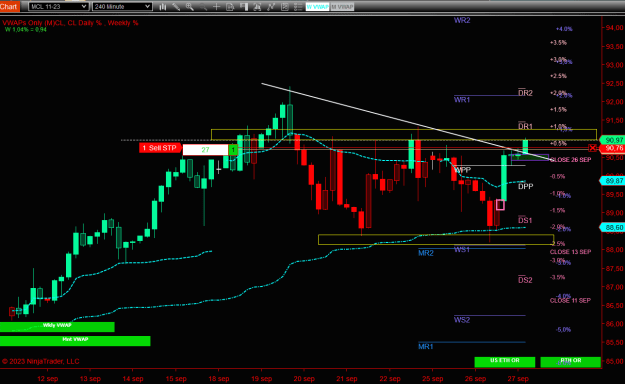Click the W 1,04% = 0,94 readout

tap(26, 30)
